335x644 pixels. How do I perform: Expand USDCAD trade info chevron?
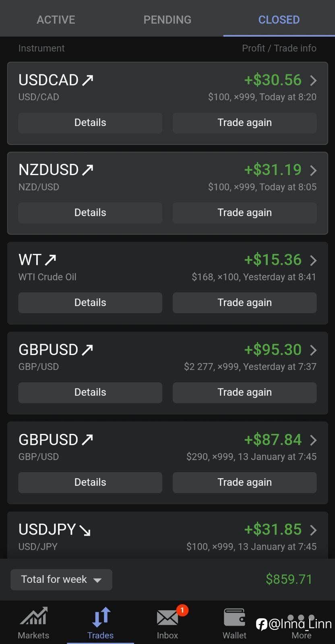click(x=313, y=80)
